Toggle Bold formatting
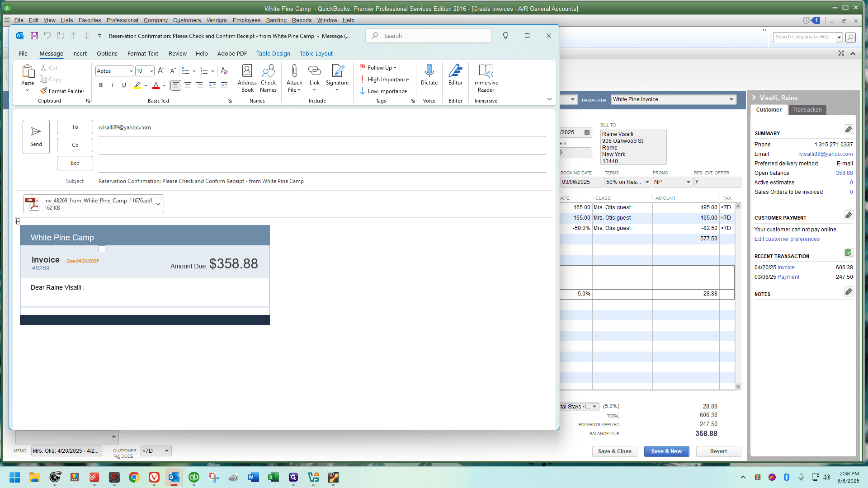Viewport: 868px width, 488px height. pos(101,85)
